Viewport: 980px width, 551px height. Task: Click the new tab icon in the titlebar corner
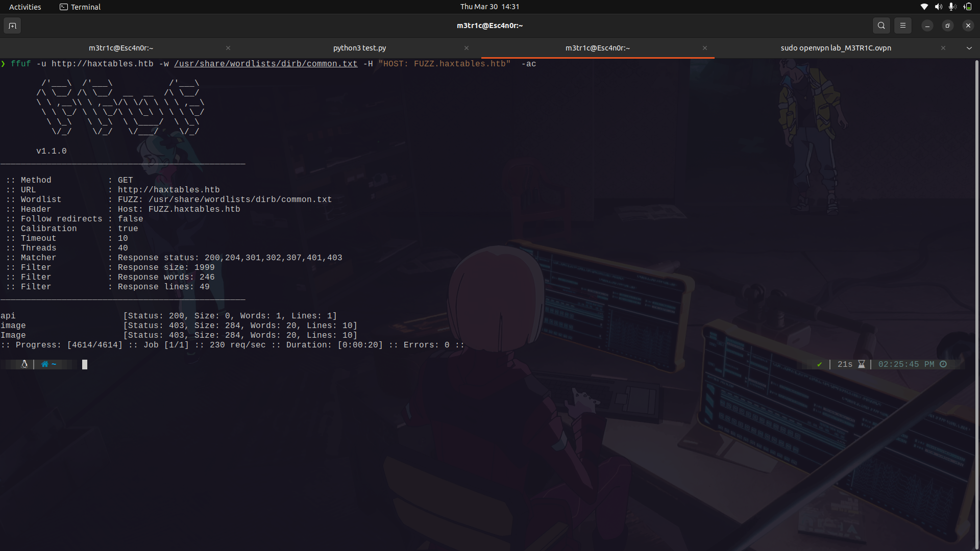pyautogui.click(x=12, y=26)
